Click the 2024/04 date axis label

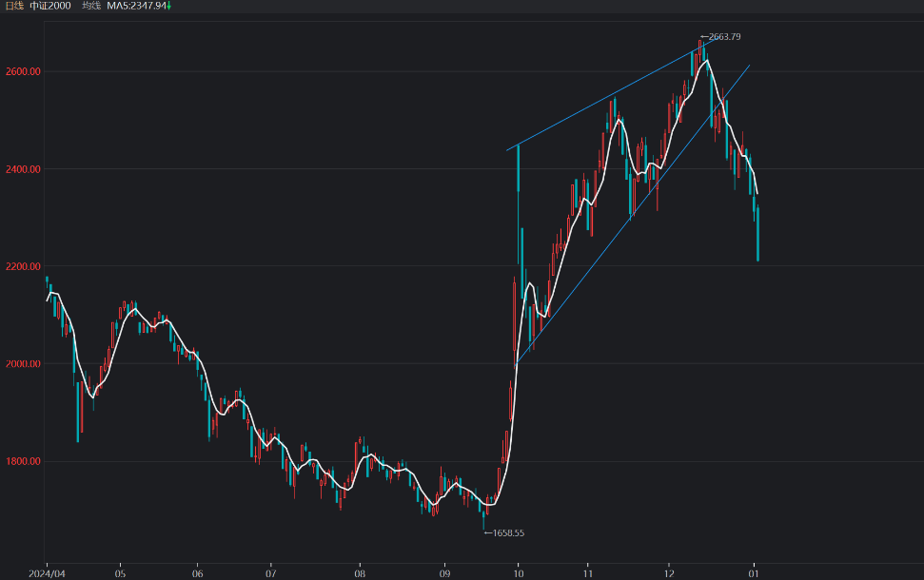point(47,573)
